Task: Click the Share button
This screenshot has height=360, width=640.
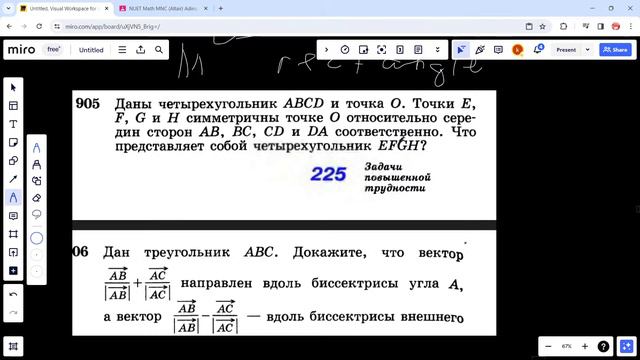Action: tap(616, 50)
